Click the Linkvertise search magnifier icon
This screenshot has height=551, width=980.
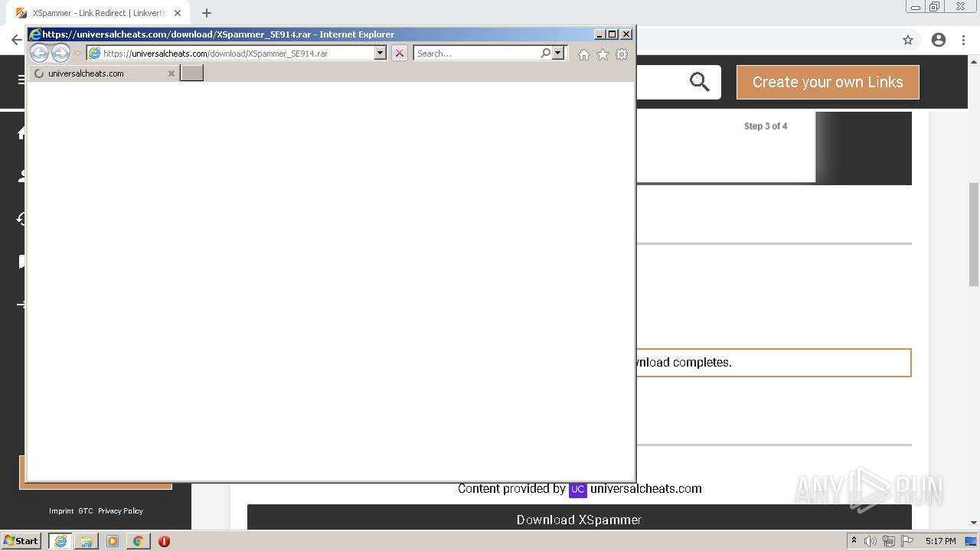700,82
